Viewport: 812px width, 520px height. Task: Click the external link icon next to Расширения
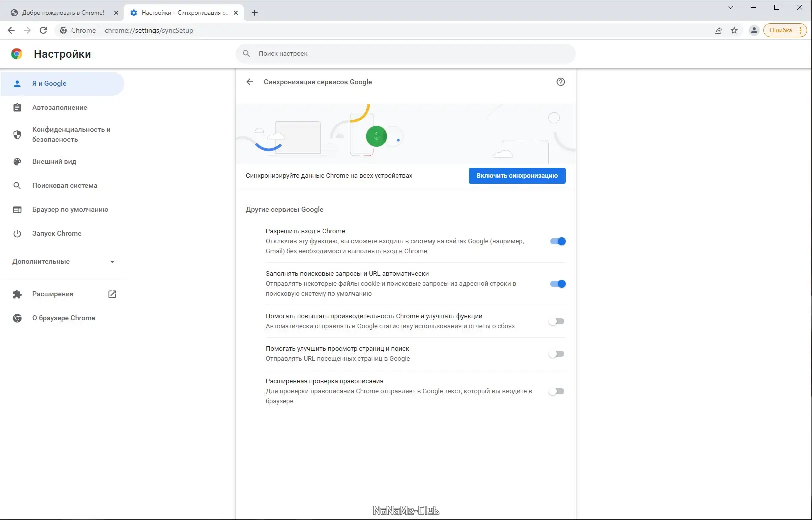[112, 294]
